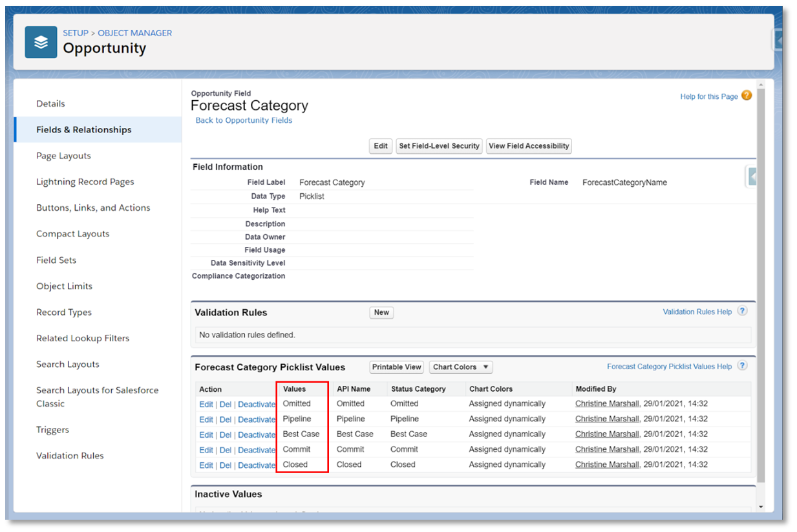
Task: Follow the Back to Opportunity Fields link
Action: [244, 120]
